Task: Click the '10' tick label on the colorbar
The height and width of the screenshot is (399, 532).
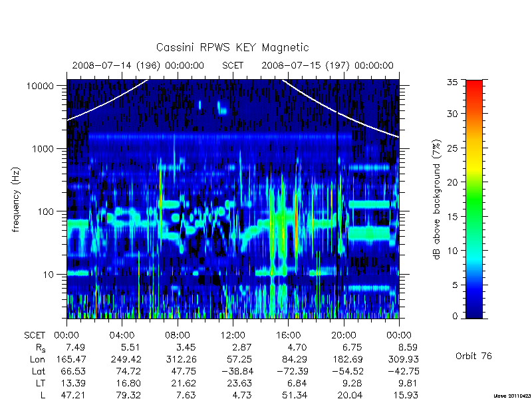Action: [452, 251]
